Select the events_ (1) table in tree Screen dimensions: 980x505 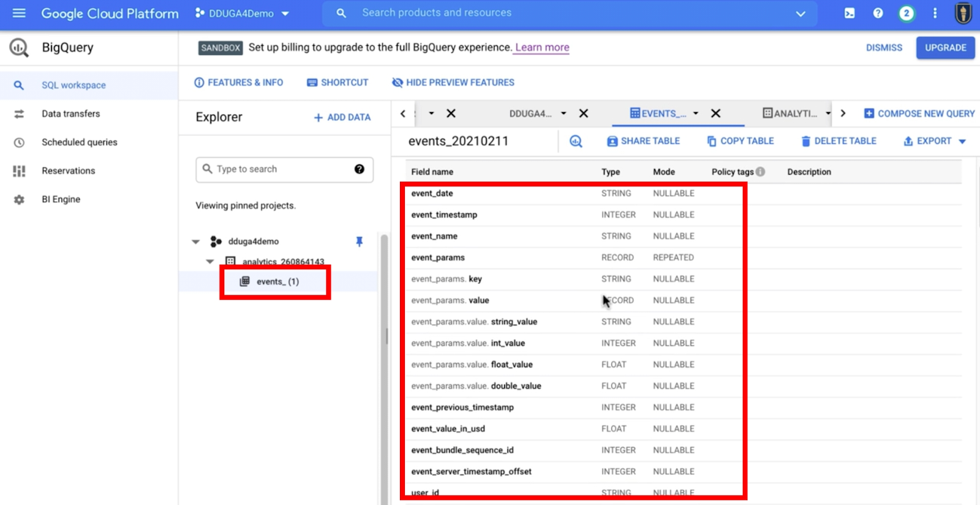(x=277, y=282)
